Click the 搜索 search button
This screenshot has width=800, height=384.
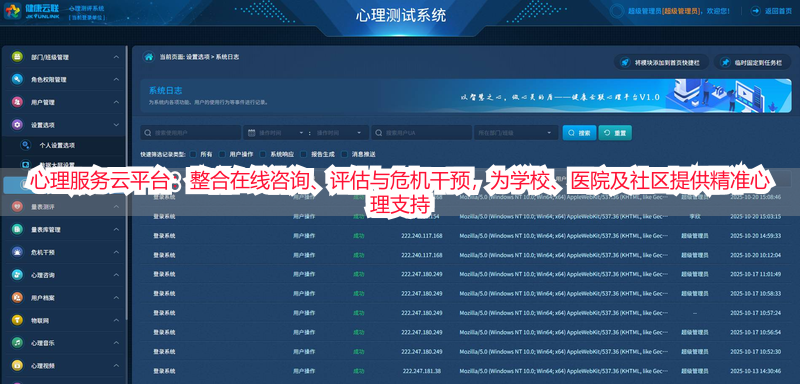[x=579, y=133]
